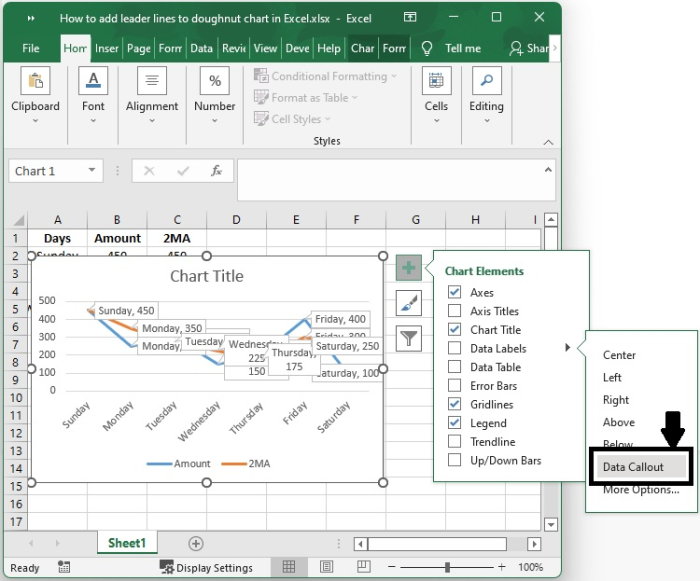700x581 pixels.
Task: Open the File tab
Action: click(31, 48)
